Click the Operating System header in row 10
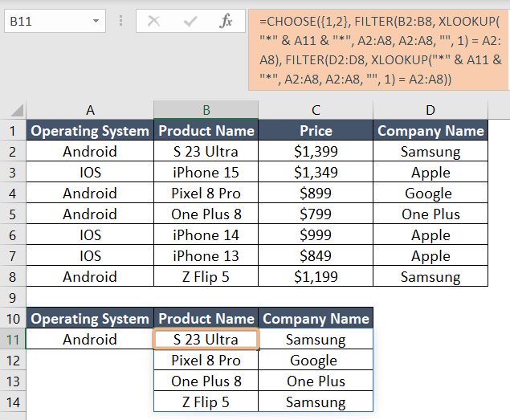The width and height of the screenshot is (510, 420). [90, 318]
